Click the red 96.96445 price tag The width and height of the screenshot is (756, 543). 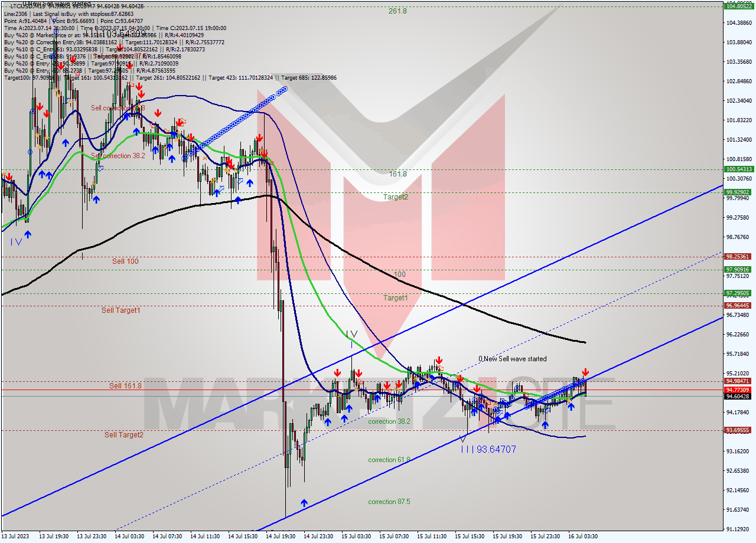pos(738,305)
